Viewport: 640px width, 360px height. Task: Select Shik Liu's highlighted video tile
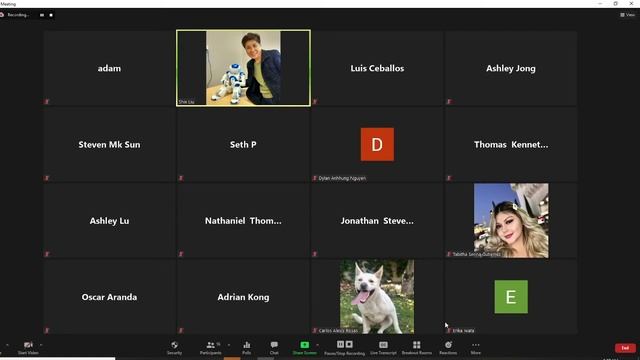(x=243, y=68)
